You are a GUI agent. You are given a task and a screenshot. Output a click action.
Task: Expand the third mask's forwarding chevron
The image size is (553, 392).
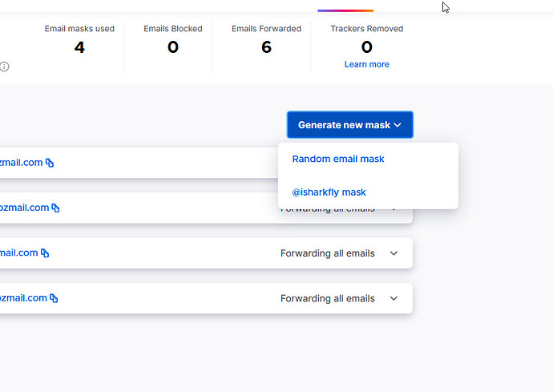pyautogui.click(x=394, y=253)
